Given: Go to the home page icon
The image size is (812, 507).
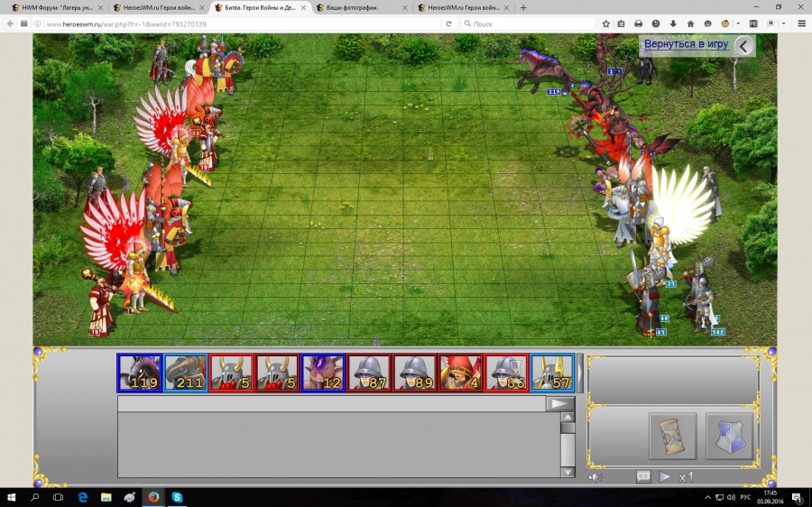Looking at the screenshot, I should pos(690,23).
